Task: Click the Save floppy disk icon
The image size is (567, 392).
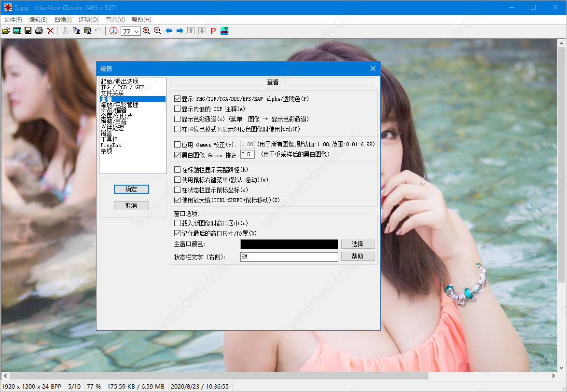Action: (x=28, y=31)
